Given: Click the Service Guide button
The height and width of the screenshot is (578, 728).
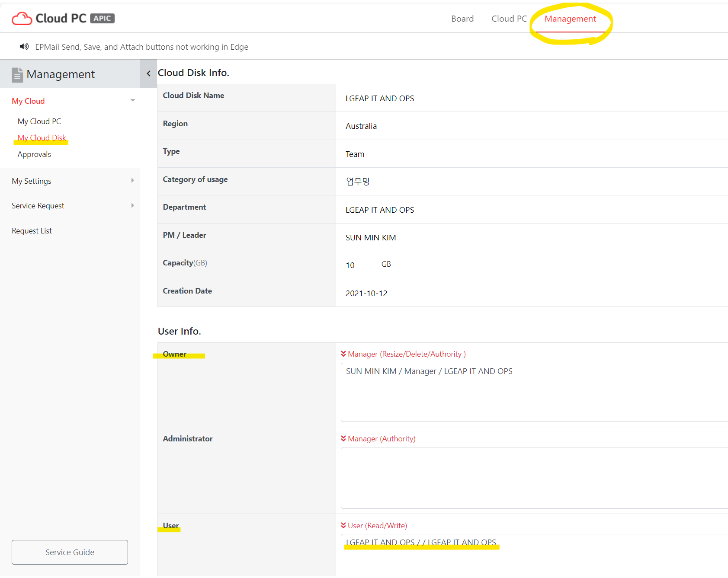Looking at the screenshot, I should click(70, 552).
